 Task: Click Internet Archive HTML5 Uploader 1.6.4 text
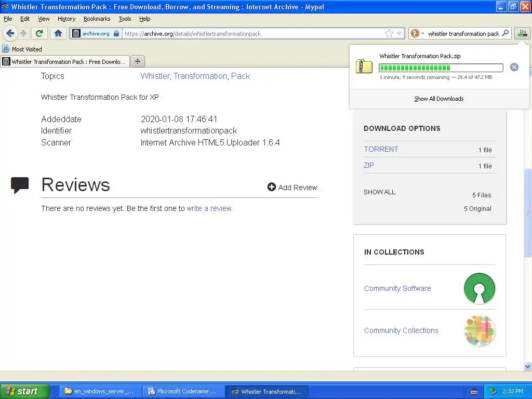[x=210, y=142]
